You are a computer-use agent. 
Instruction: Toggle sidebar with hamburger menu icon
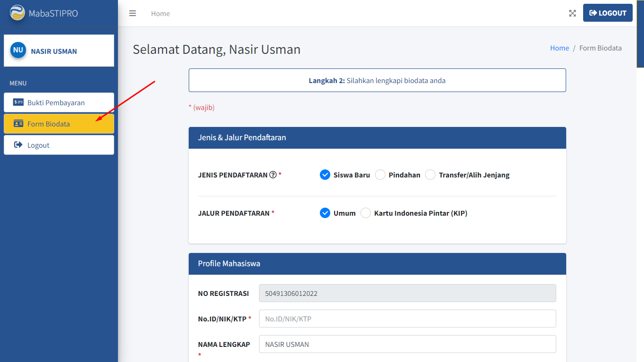[133, 13]
